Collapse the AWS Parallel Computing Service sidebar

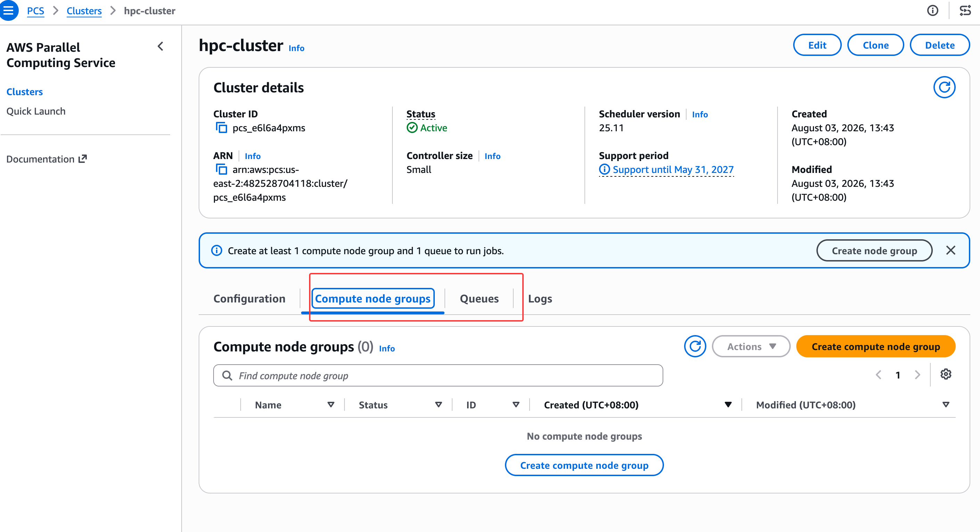[160, 47]
